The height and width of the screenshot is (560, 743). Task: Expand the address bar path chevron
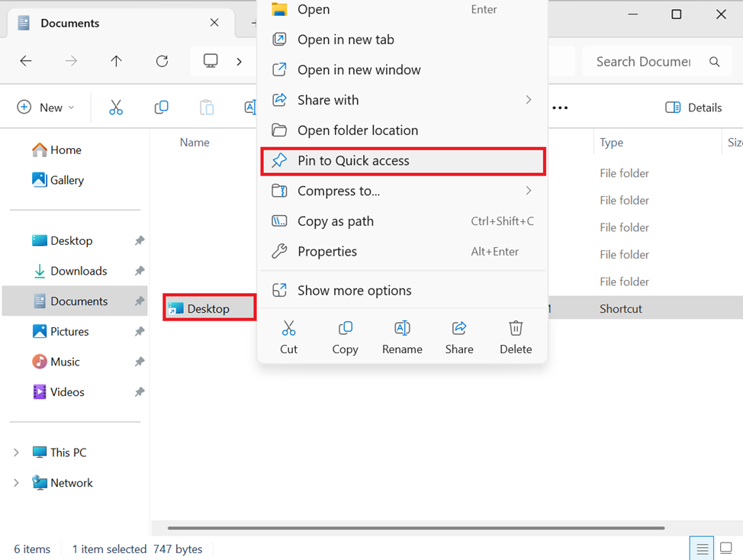pyautogui.click(x=240, y=62)
